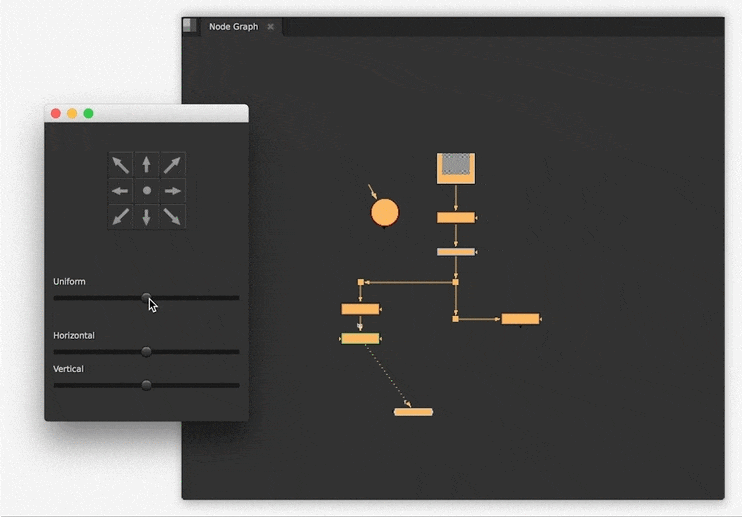Click the pane icon left of Node Graph tab
The width and height of the screenshot is (742, 517).
(x=189, y=26)
